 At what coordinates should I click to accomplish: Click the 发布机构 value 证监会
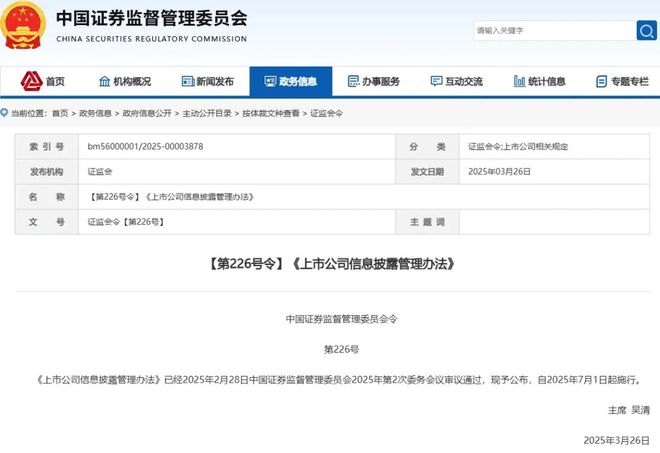point(100,172)
